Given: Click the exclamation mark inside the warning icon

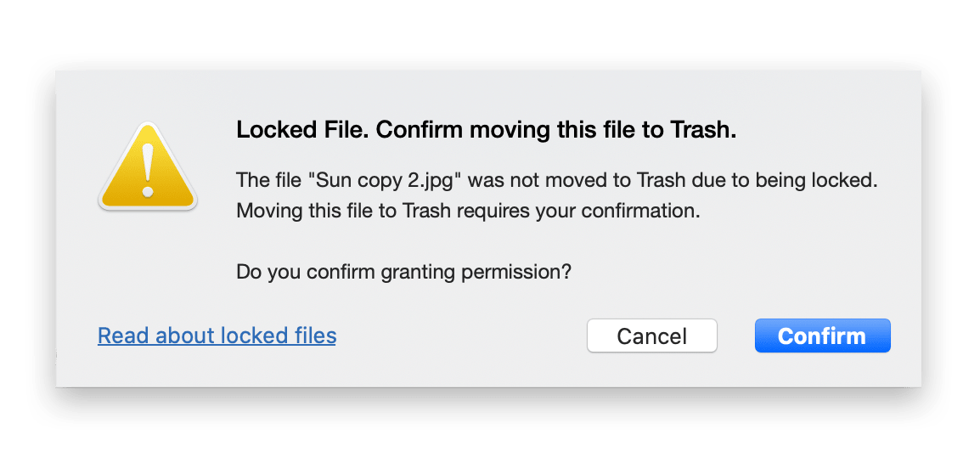Looking at the screenshot, I should (x=148, y=170).
